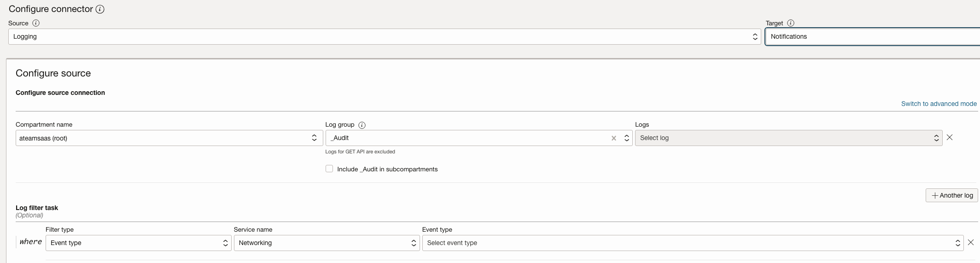Open the Log group dropdown arrows

pos(626,138)
